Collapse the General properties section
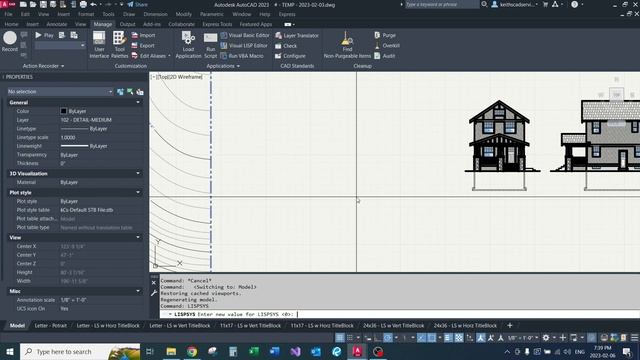 [138, 102]
